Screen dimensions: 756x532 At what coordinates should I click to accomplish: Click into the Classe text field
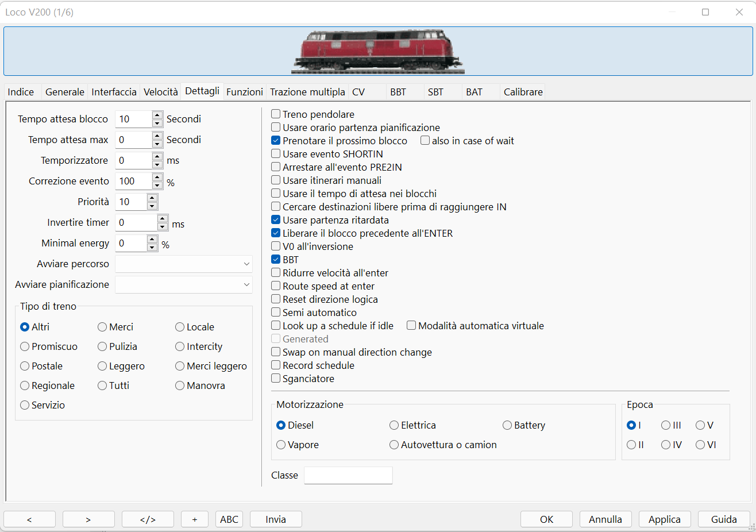tap(348, 475)
